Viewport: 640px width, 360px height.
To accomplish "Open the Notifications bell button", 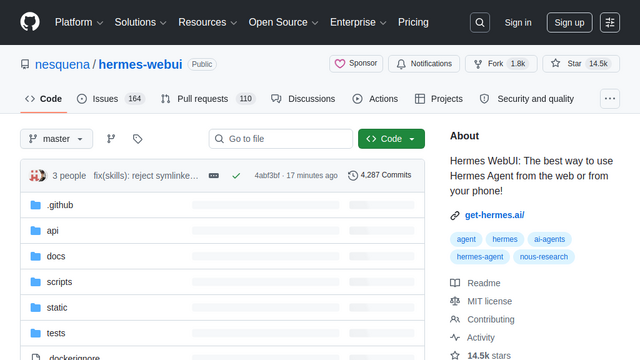I will 424,64.
